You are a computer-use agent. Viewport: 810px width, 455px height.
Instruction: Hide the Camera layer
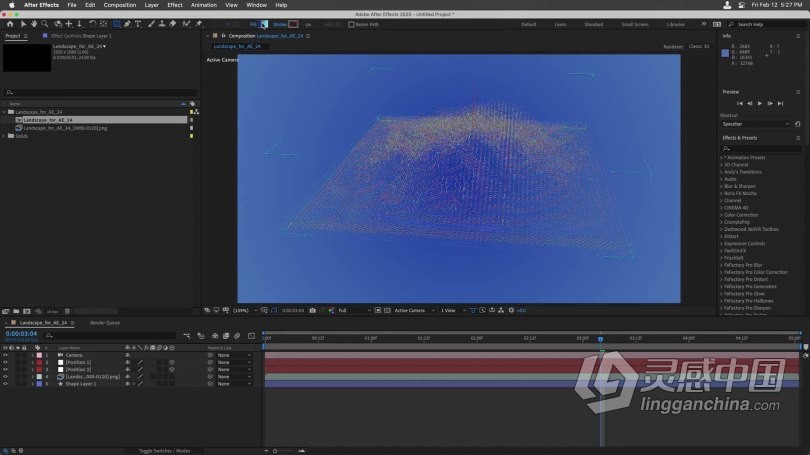pos(5,355)
